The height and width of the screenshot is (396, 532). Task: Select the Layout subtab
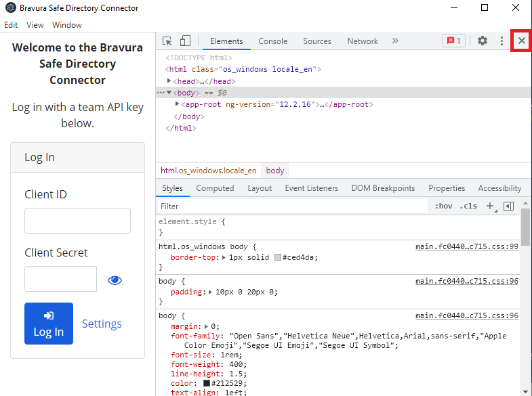[x=260, y=188]
